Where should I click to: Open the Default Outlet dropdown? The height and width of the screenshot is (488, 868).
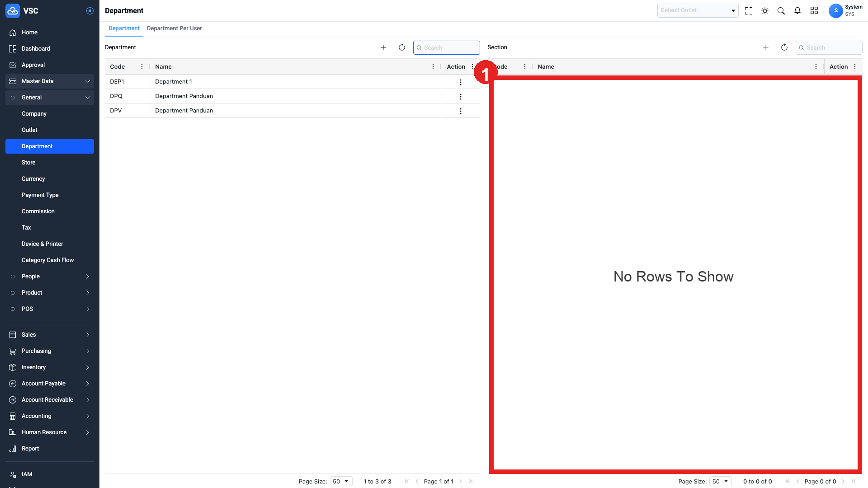pos(698,10)
